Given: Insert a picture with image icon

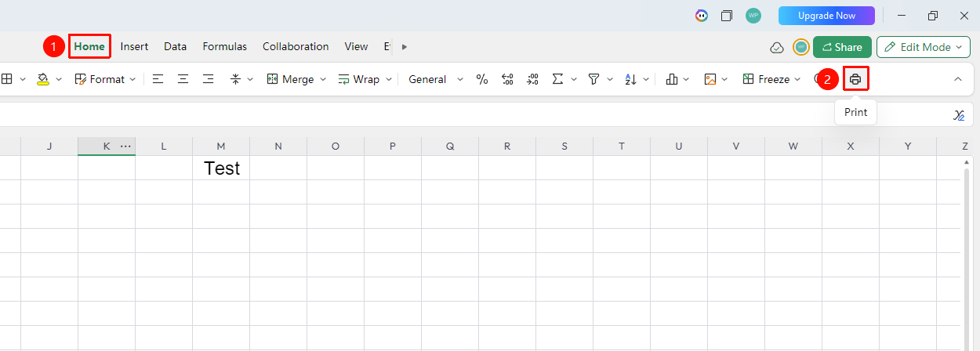Looking at the screenshot, I should (x=710, y=79).
